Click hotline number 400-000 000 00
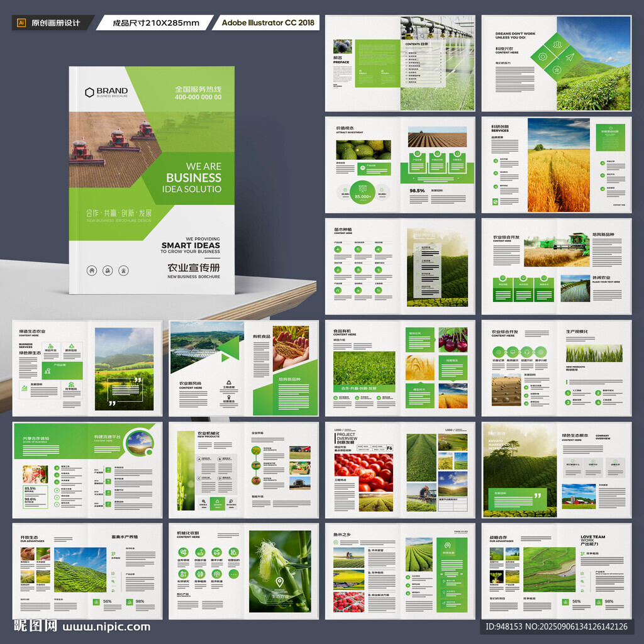This screenshot has width=644, height=644. 198,97
